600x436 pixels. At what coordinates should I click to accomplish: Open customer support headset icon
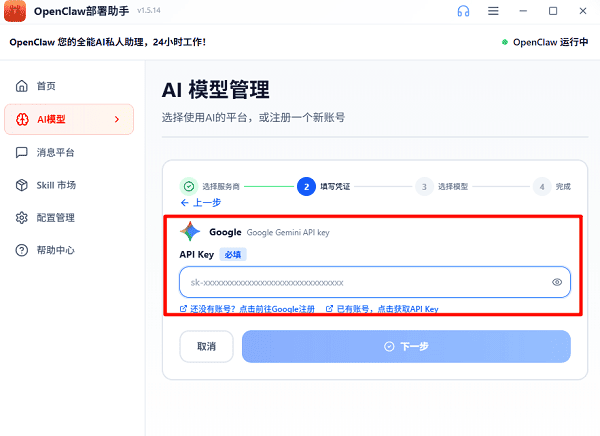point(463,11)
